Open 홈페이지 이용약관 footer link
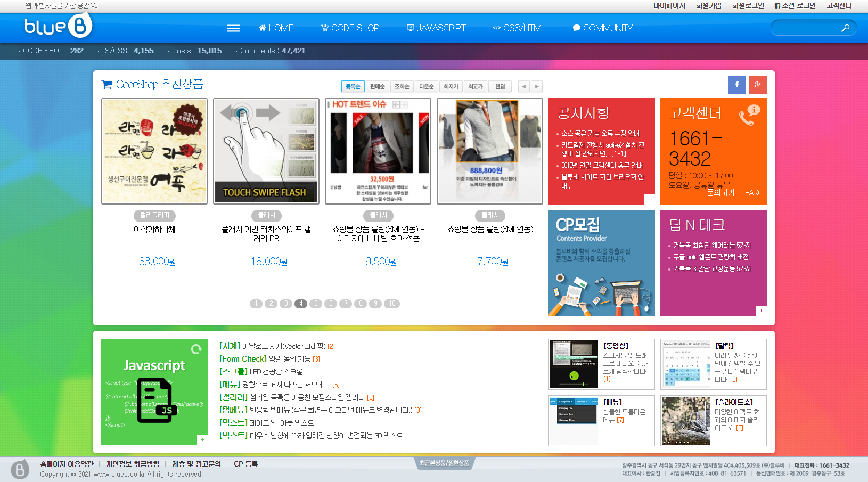Viewport: 868px width, 482px height. tap(67, 464)
